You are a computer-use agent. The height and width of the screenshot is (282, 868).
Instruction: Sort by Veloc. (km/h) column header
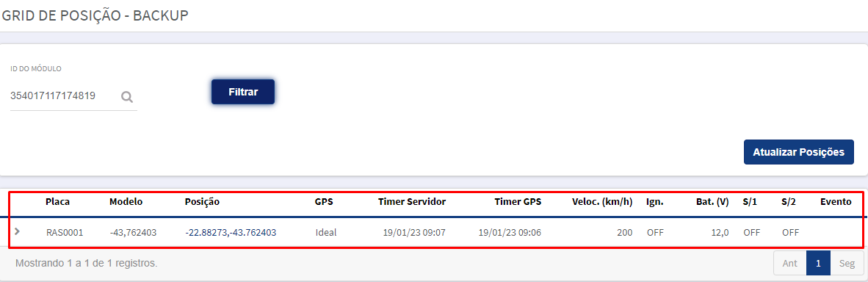602,202
